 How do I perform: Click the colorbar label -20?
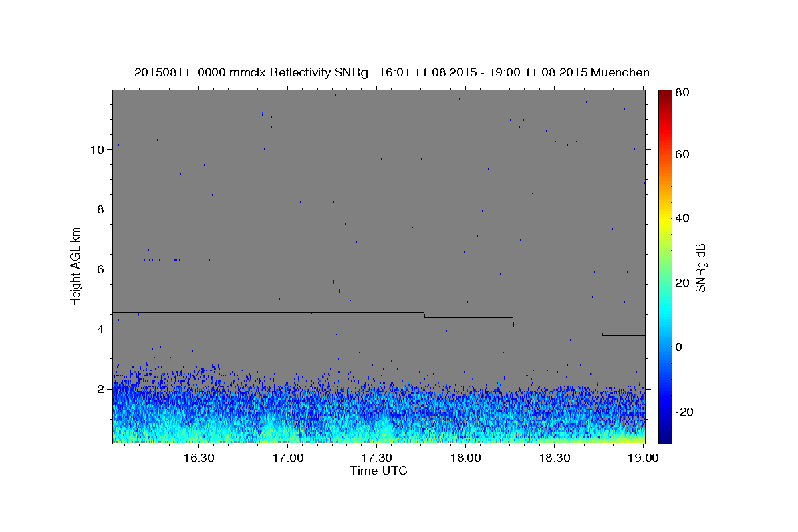[x=685, y=412]
